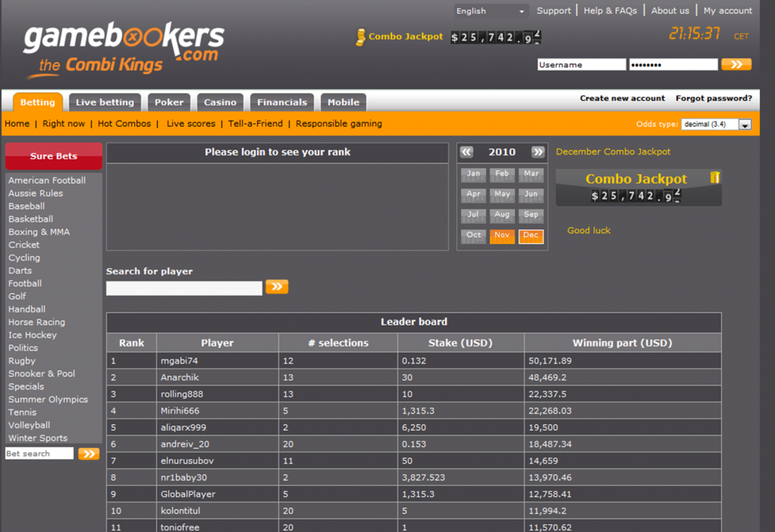Switch to the Betting tab
Image resolution: width=775 pixels, height=532 pixels.
pos(38,102)
